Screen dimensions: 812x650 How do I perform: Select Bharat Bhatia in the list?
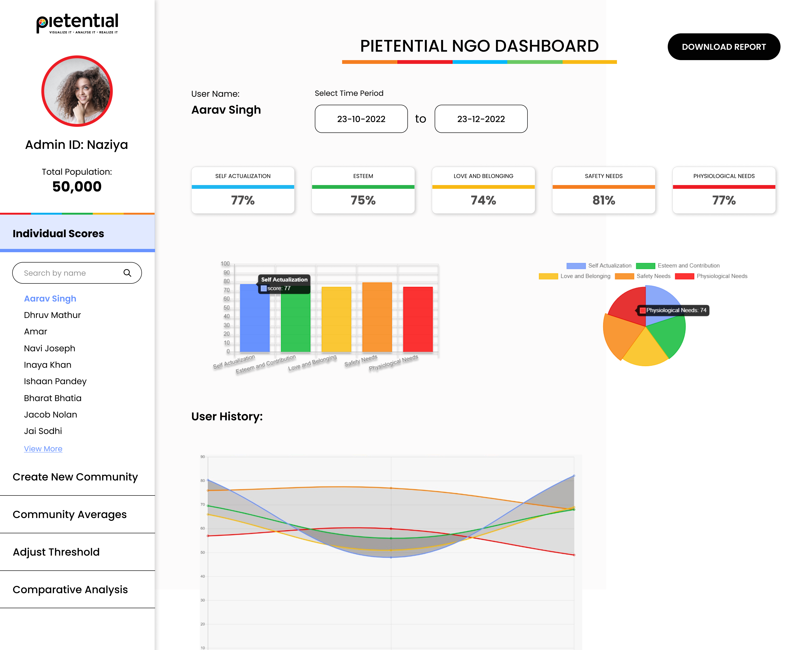point(52,398)
